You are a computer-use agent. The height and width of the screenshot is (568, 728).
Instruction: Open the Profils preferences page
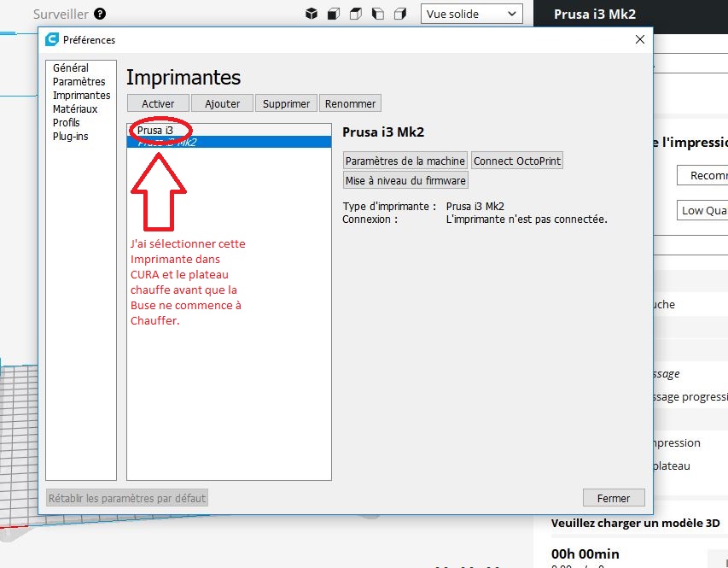[x=67, y=123]
